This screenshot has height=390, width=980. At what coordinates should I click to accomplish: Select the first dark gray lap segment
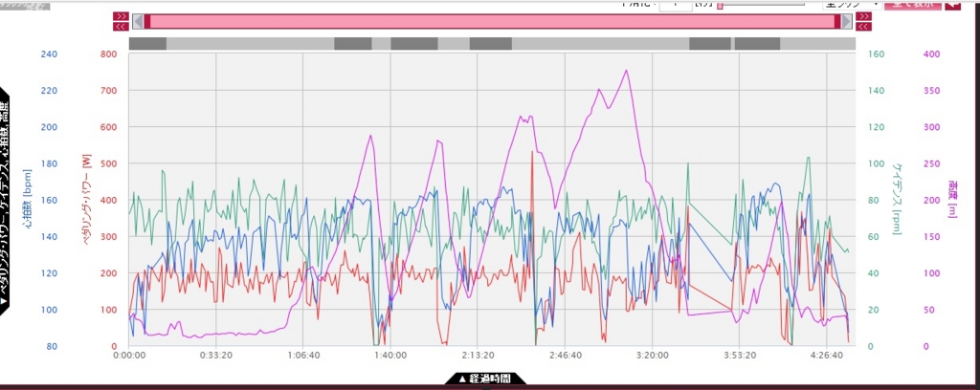(x=147, y=44)
